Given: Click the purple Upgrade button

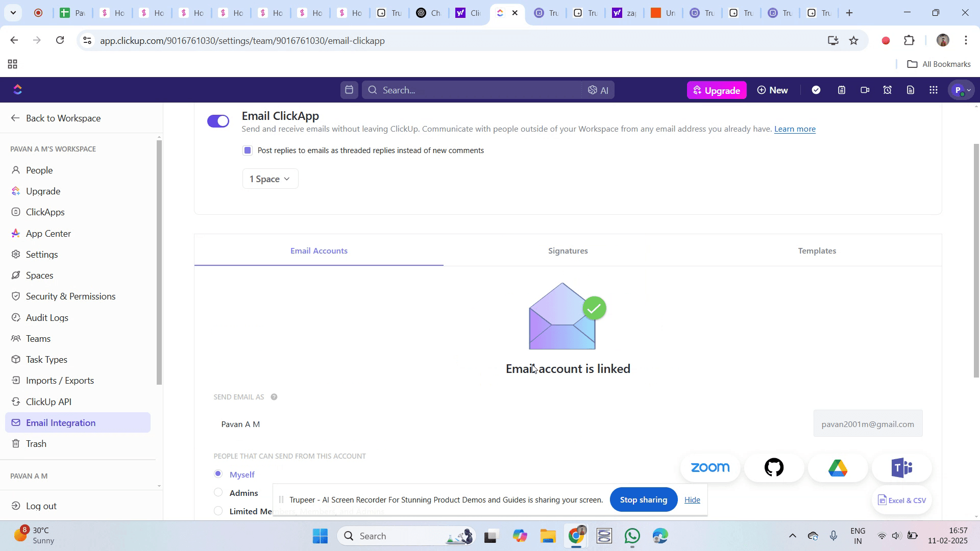Looking at the screenshot, I should 717,90.
